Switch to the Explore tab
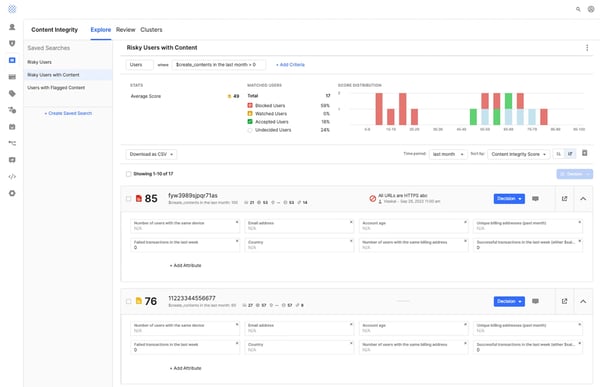The height and width of the screenshot is (387, 600). pyautogui.click(x=101, y=30)
